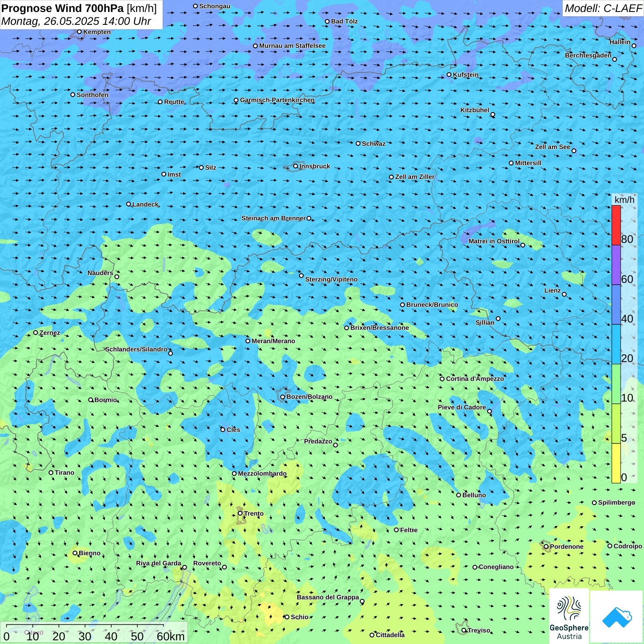
Task: Click the green 10-20 km/h legend band
Action: pyautogui.click(x=616, y=384)
